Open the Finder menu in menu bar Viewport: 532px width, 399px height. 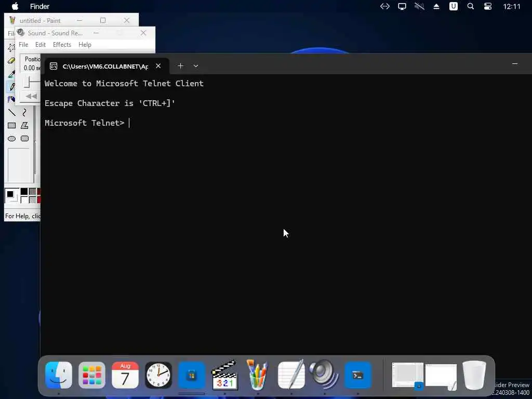39,6
